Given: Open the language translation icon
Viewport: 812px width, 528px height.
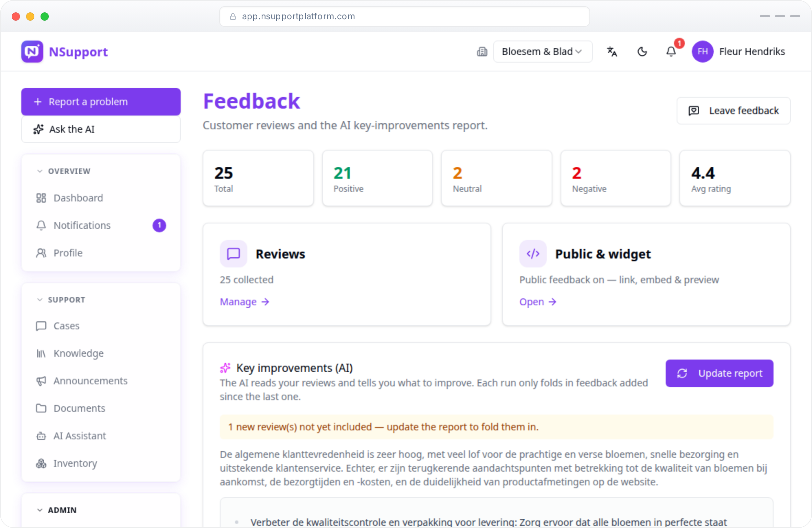Looking at the screenshot, I should click(x=612, y=52).
